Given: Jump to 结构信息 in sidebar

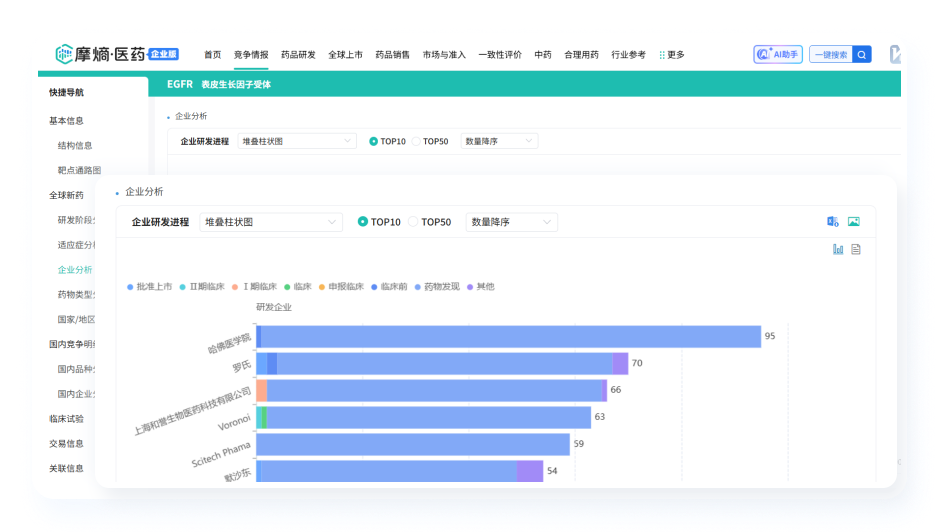Looking at the screenshot, I should point(74,145).
